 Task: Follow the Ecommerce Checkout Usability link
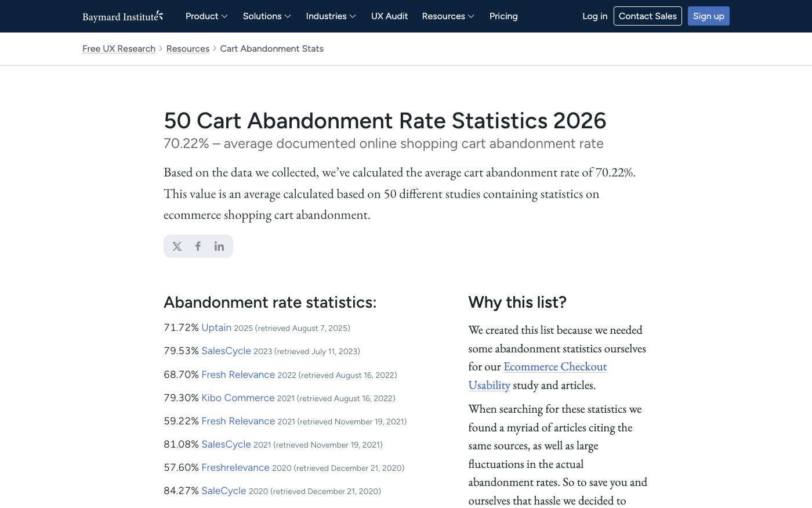point(554,367)
